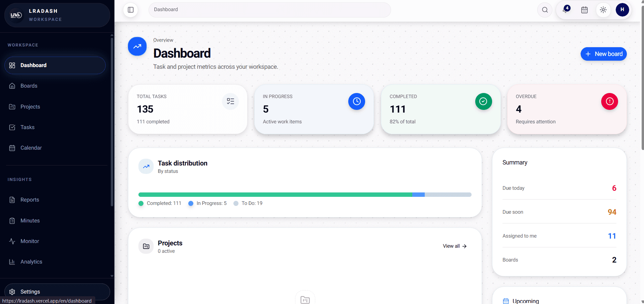Screen dimensions: 644x304
Task: Open Calendar in the sidebar
Action: [x=55, y=148]
